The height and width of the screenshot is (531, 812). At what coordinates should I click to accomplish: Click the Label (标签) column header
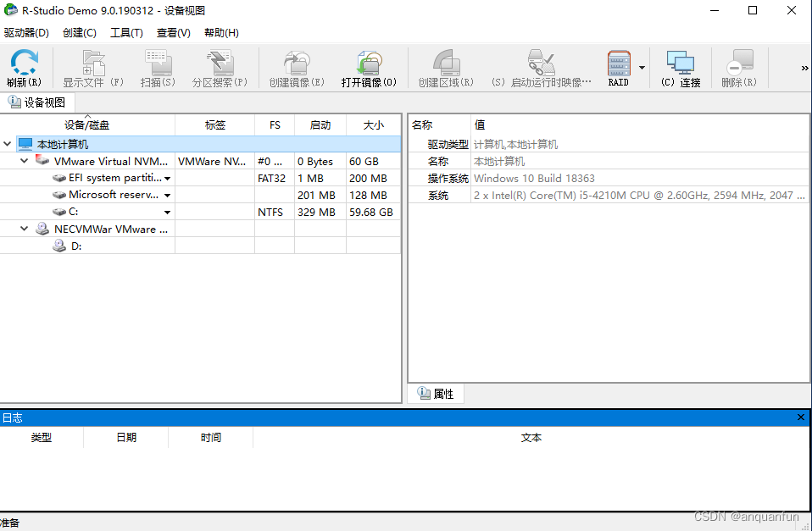(x=215, y=124)
